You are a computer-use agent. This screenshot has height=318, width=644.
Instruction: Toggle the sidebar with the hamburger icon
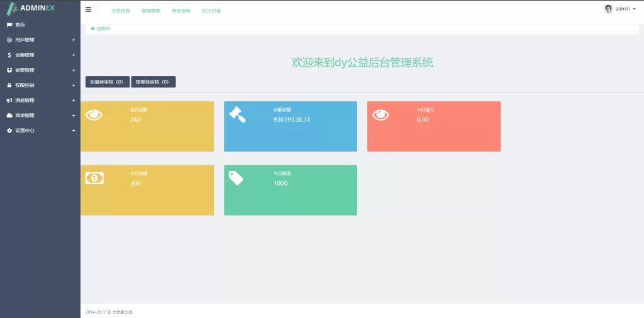(89, 9)
